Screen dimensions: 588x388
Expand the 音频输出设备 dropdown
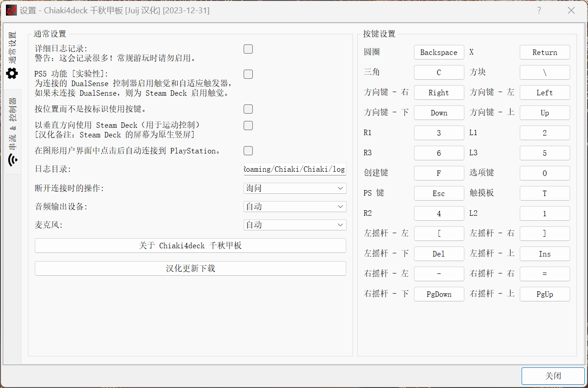(294, 207)
